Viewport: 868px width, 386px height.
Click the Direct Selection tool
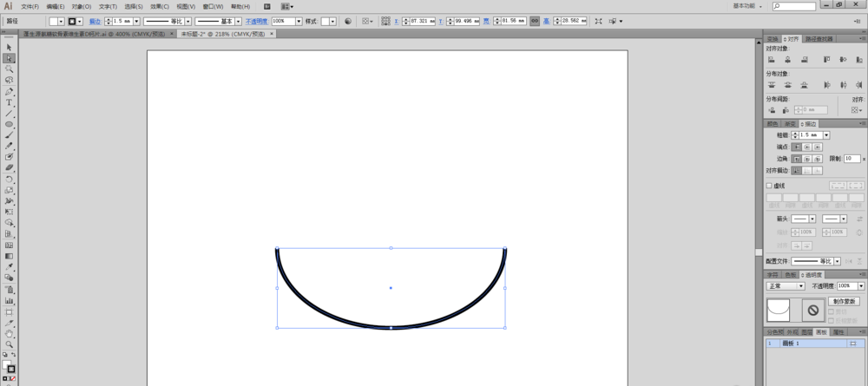tap(10, 57)
